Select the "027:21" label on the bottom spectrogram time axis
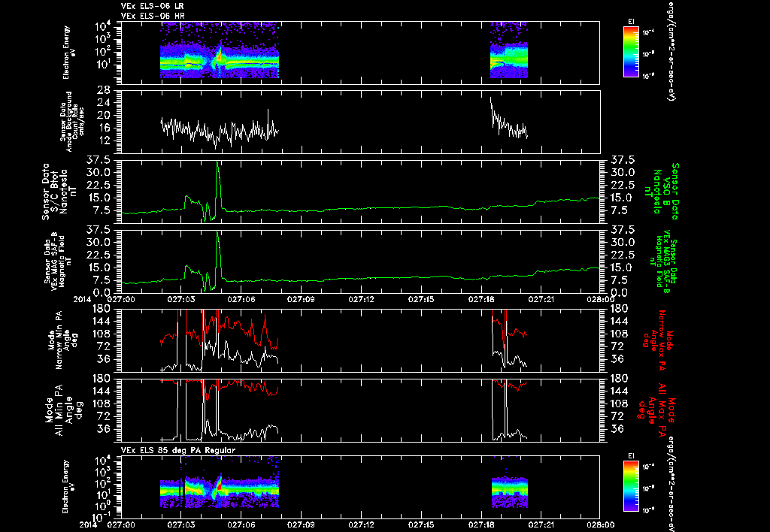This screenshot has height=532, width=770. coord(541,524)
